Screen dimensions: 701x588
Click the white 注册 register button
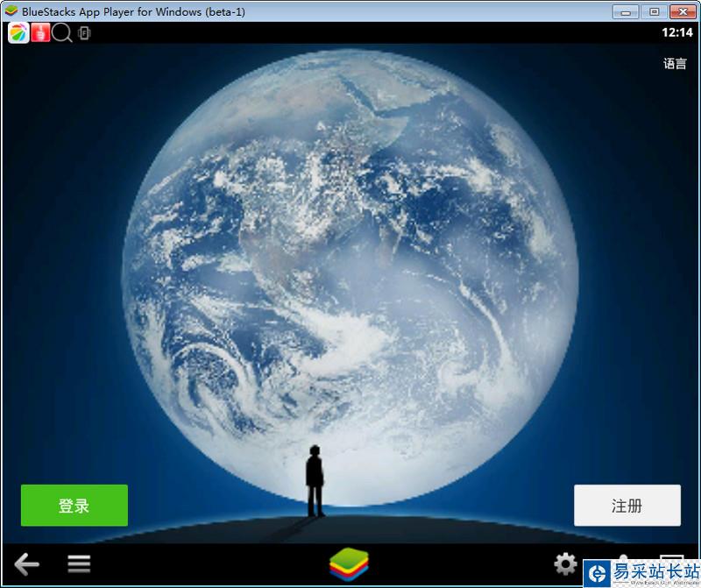click(x=627, y=506)
